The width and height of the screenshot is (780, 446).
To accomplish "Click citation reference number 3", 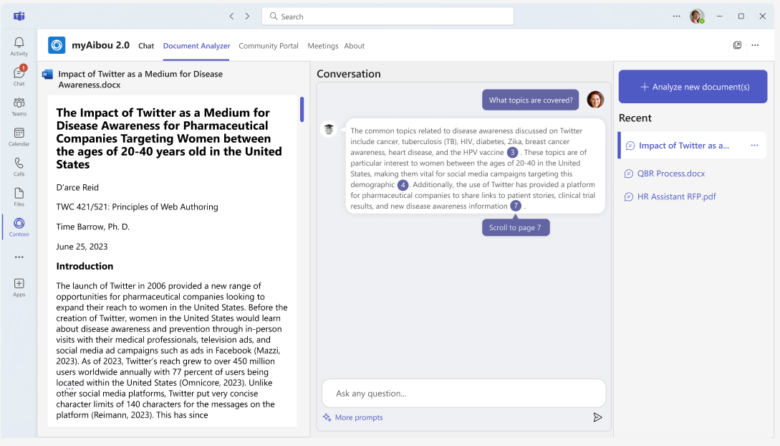I will coord(512,153).
